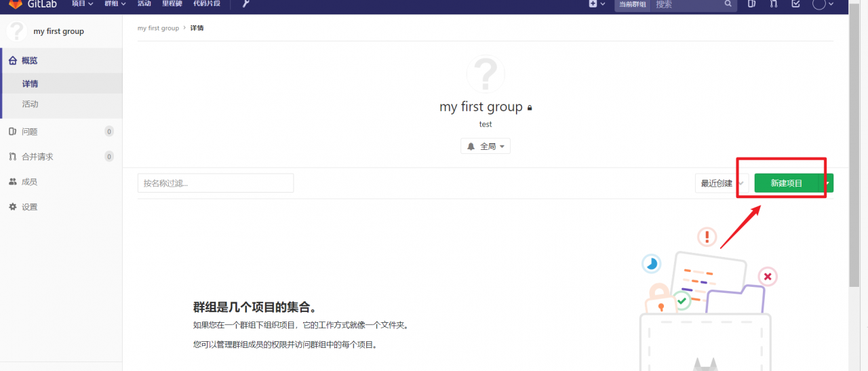Viewport: 868px width, 371px height.
Task: Click the private lock icon beside group name
Action: (530, 108)
